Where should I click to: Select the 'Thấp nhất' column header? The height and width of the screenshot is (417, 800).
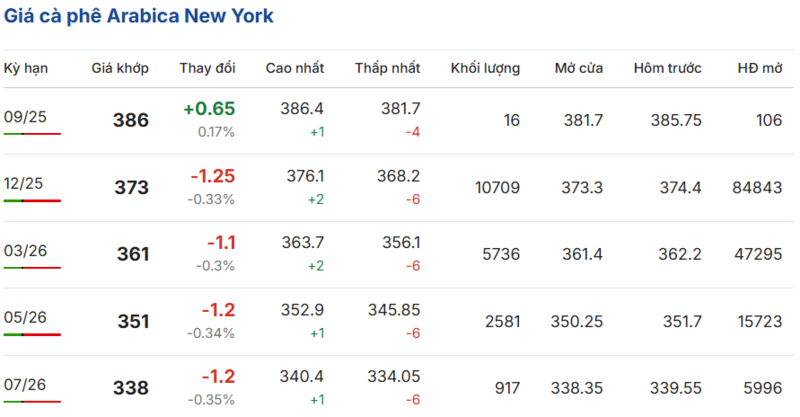387,69
